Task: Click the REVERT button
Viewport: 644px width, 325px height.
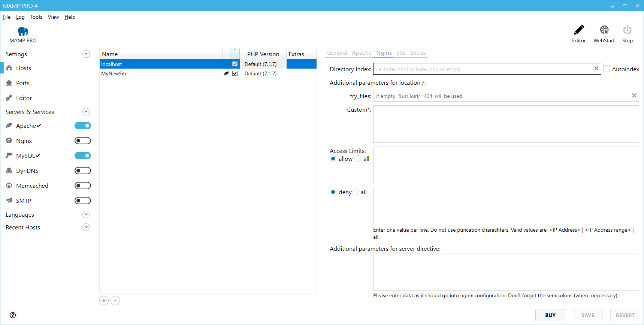Action: [625, 315]
